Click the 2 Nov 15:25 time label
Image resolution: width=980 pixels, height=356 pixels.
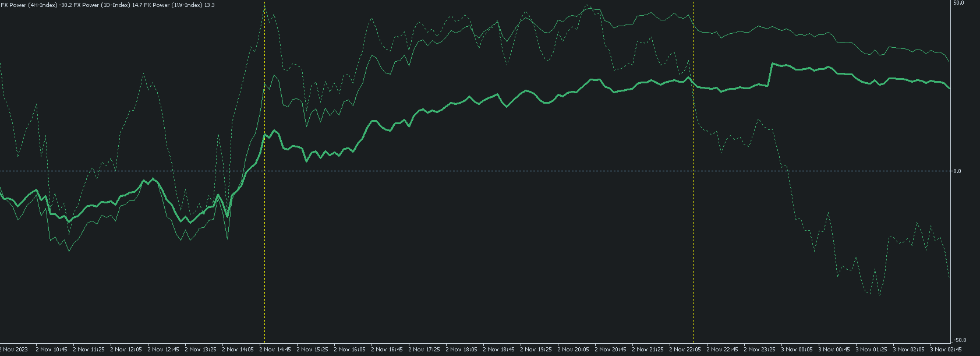(x=312, y=350)
